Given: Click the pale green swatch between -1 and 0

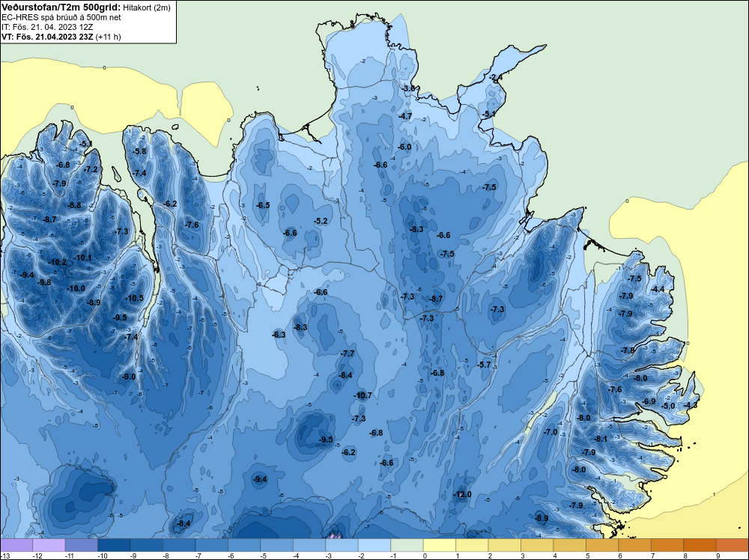Looking at the screenshot, I should (407, 545).
